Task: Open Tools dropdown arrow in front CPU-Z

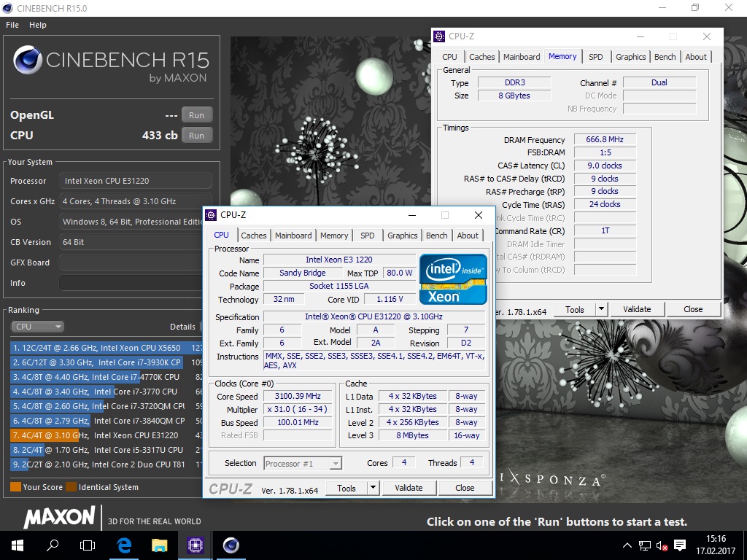Action: [373, 488]
